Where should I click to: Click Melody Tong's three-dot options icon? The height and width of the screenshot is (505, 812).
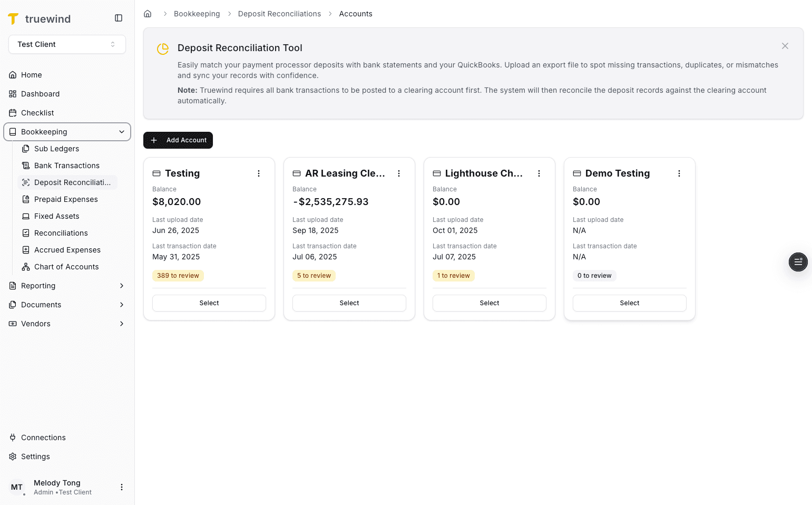click(x=122, y=487)
